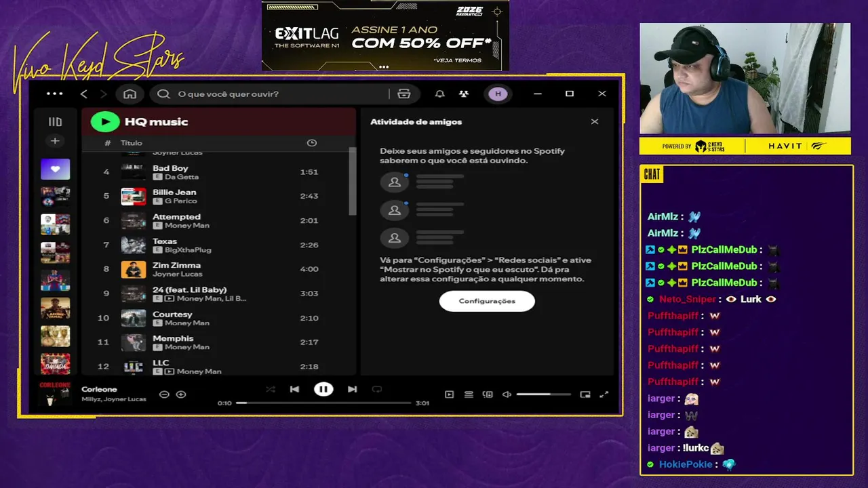Screen dimensions: 868x488
Task: Open the 'H' profile avatar menu
Action: [x=498, y=94]
